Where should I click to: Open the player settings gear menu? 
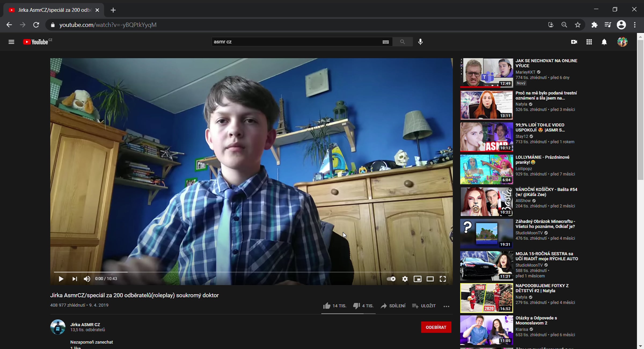(405, 279)
